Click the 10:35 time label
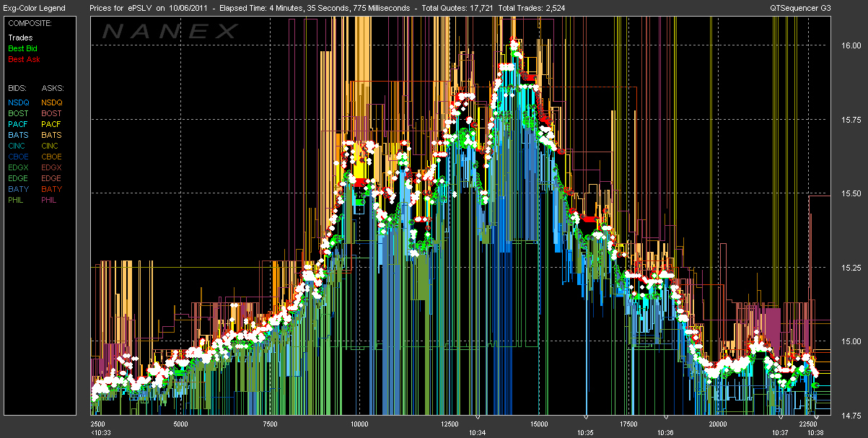Viewport: 868px width, 438px height. 585,432
